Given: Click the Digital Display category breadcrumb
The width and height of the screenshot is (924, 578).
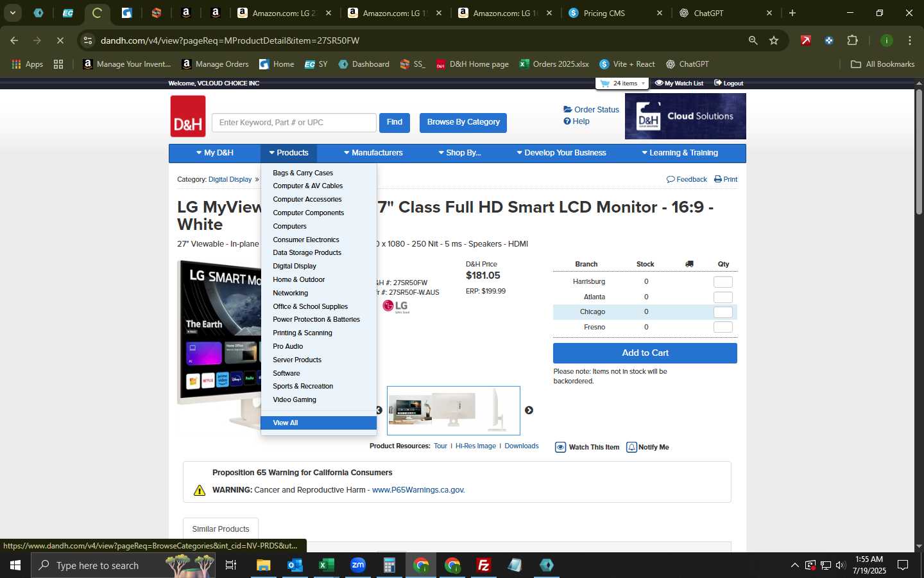Looking at the screenshot, I should (230, 180).
